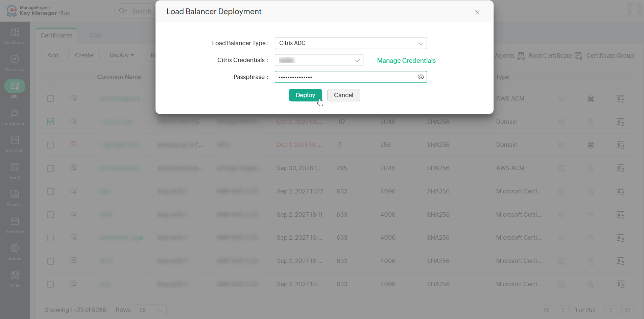Viewport: 644px width, 319px height.
Task: Click the Certificate Group link
Action: click(x=610, y=56)
